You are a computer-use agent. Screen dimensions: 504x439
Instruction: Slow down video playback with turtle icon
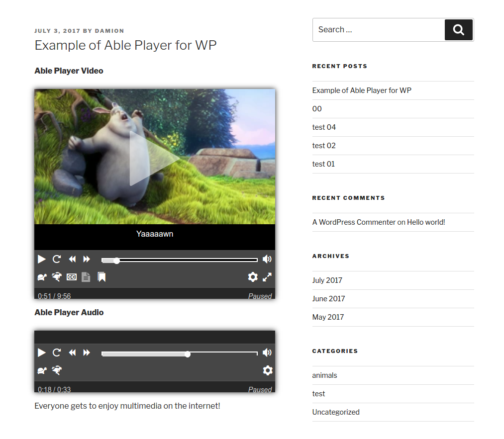[x=42, y=277]
